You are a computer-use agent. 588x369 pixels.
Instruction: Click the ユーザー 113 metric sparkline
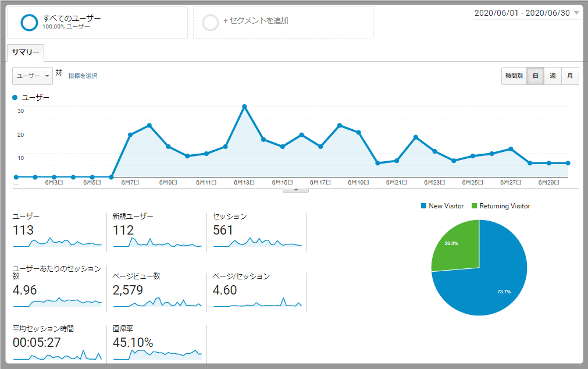58,242
